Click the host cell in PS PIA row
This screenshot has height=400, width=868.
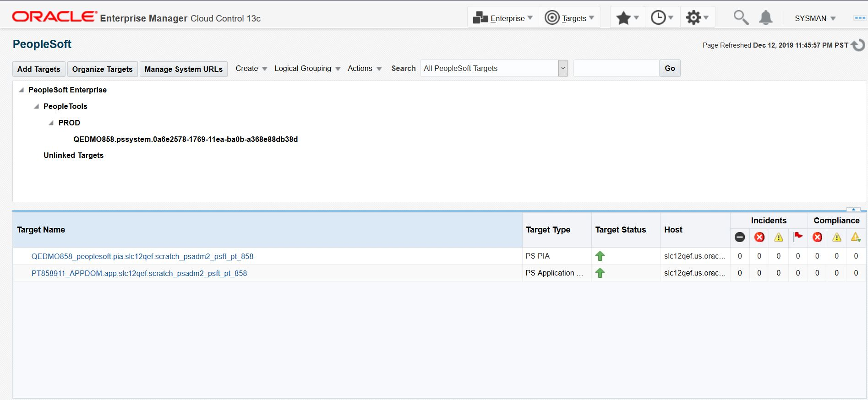694,256
